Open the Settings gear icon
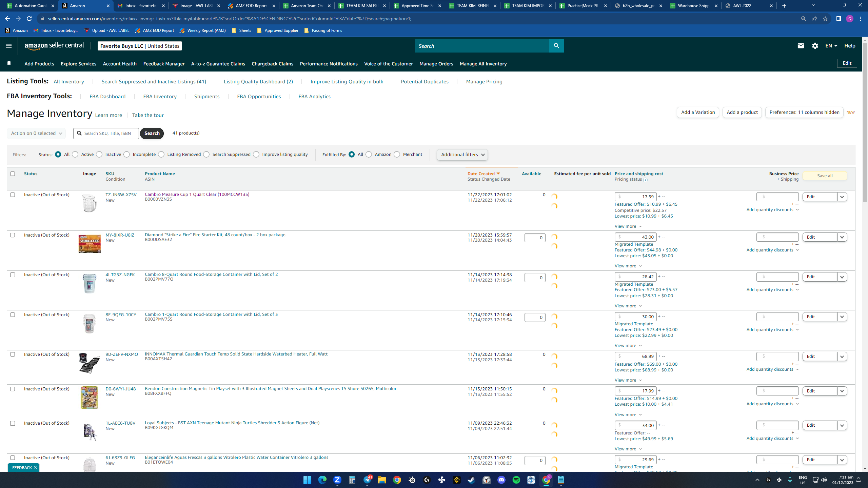This screenshot has width=868, height=488. click(815, 46)
